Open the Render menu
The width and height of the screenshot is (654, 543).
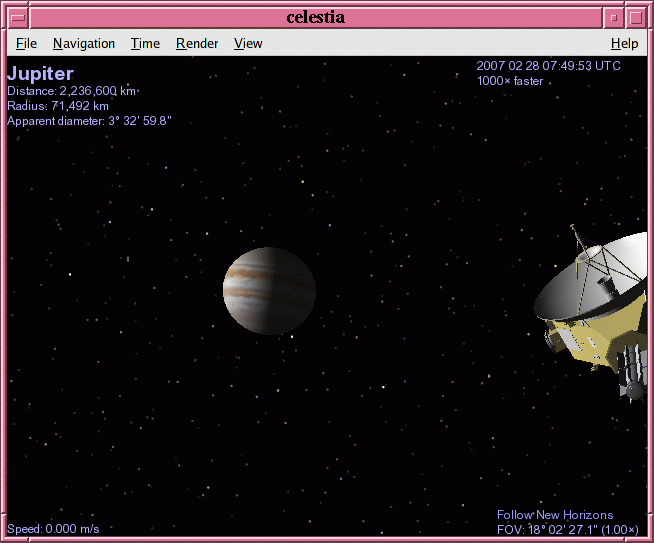(x=197, y=43)
